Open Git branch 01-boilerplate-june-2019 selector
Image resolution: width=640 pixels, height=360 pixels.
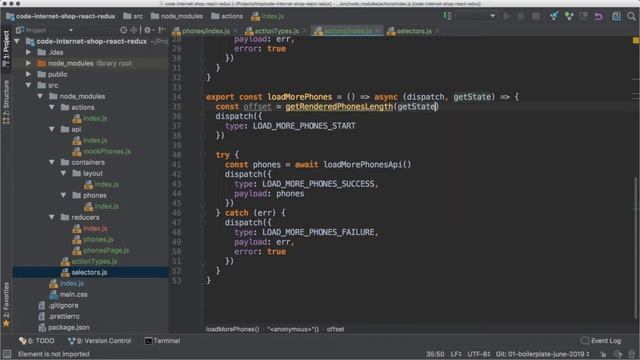[543, 354]
